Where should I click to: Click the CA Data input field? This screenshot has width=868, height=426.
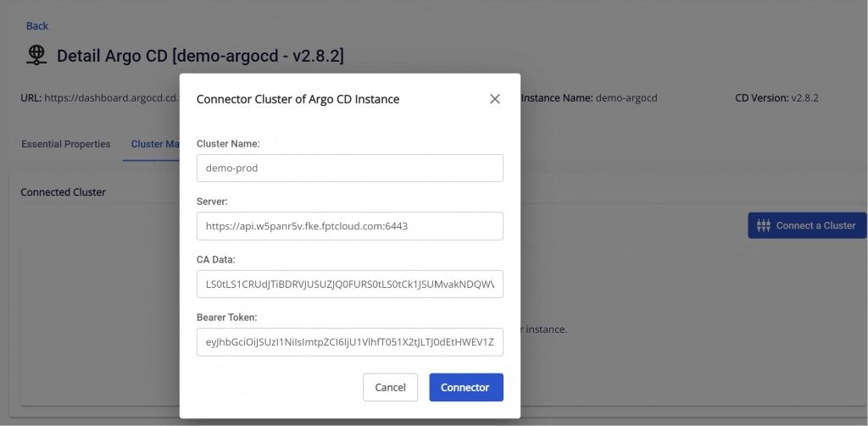coord(350,285)
